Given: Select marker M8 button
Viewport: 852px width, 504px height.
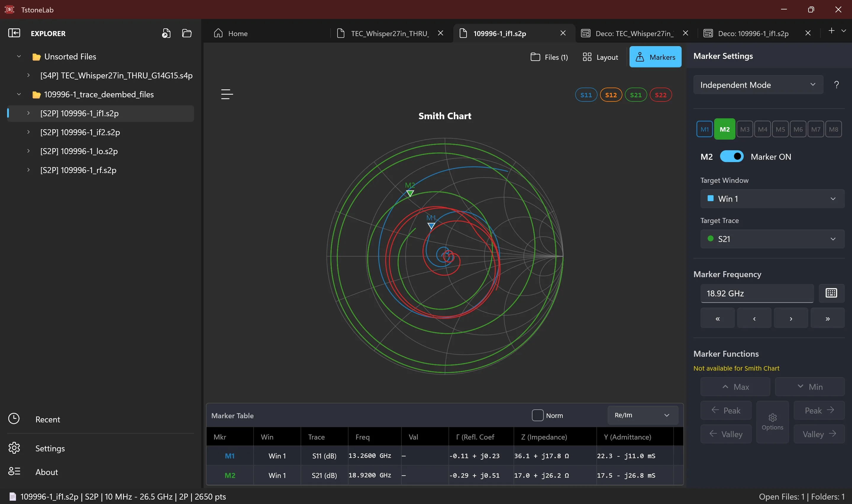Looking at the screenshot, I should pos(833,129).
